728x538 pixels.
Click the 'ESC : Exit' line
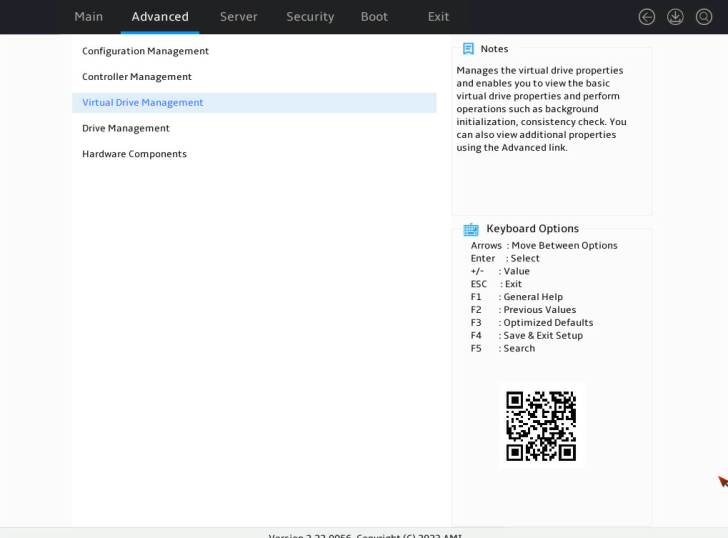click(496, 284)
